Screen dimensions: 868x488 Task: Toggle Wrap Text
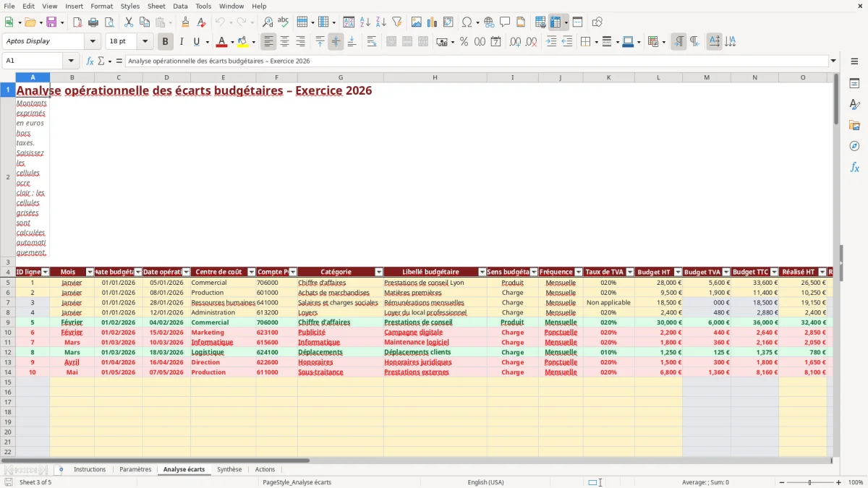372,42
